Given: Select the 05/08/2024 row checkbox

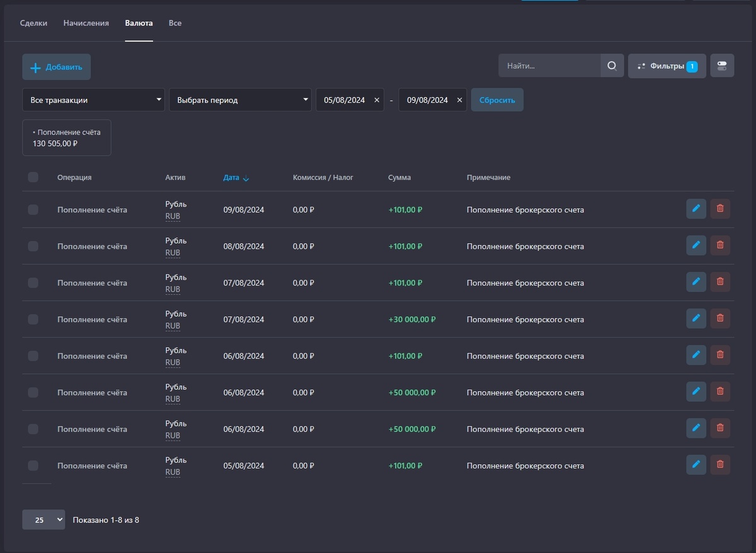Looking at the screenshot, I should tap(33, 465).
